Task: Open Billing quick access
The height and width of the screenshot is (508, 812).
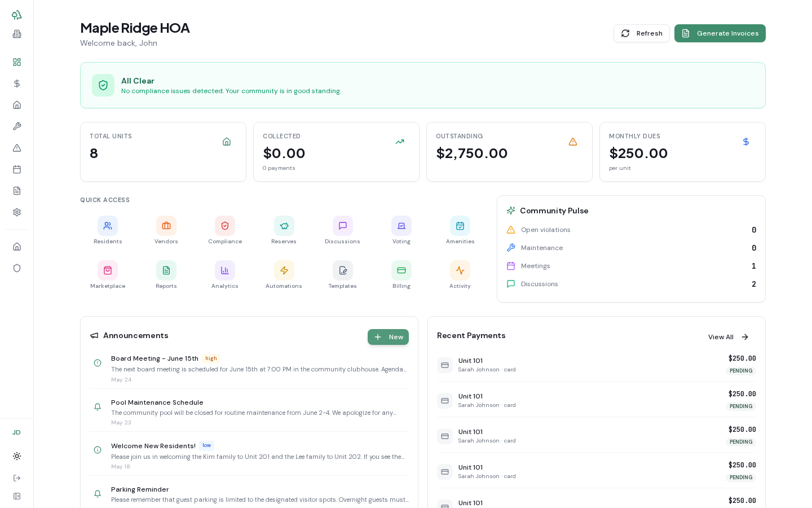Action: point(401,275)
